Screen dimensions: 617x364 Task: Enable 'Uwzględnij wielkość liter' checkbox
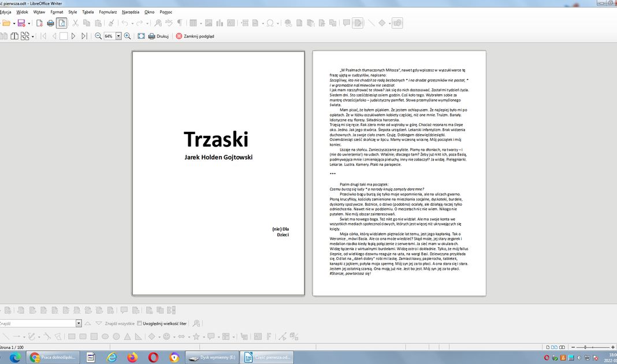pos(139,324)
